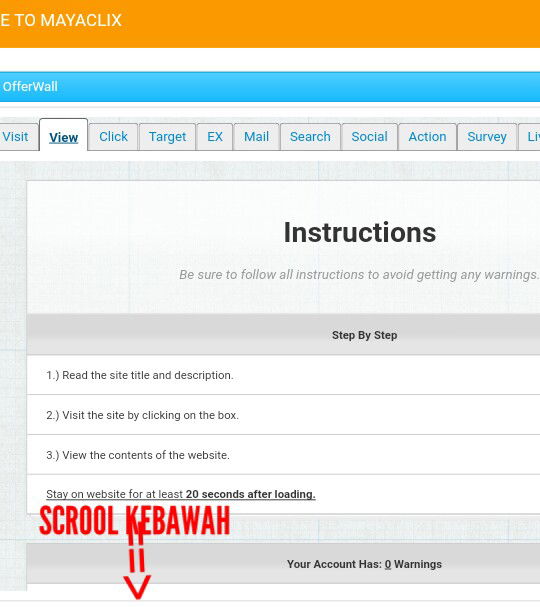Click the 20 seconds after loading text
The image size is (540, 607).
tap(250, 494)
